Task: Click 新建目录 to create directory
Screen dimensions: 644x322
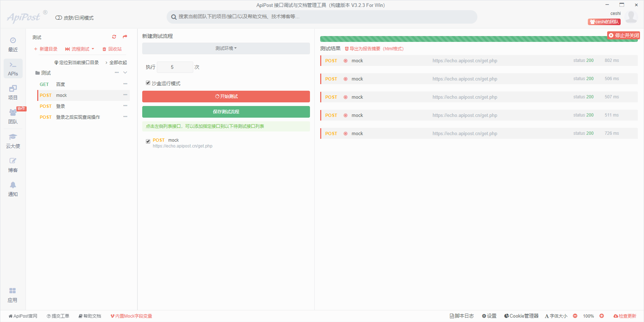Action: click(x=46, y=49)
